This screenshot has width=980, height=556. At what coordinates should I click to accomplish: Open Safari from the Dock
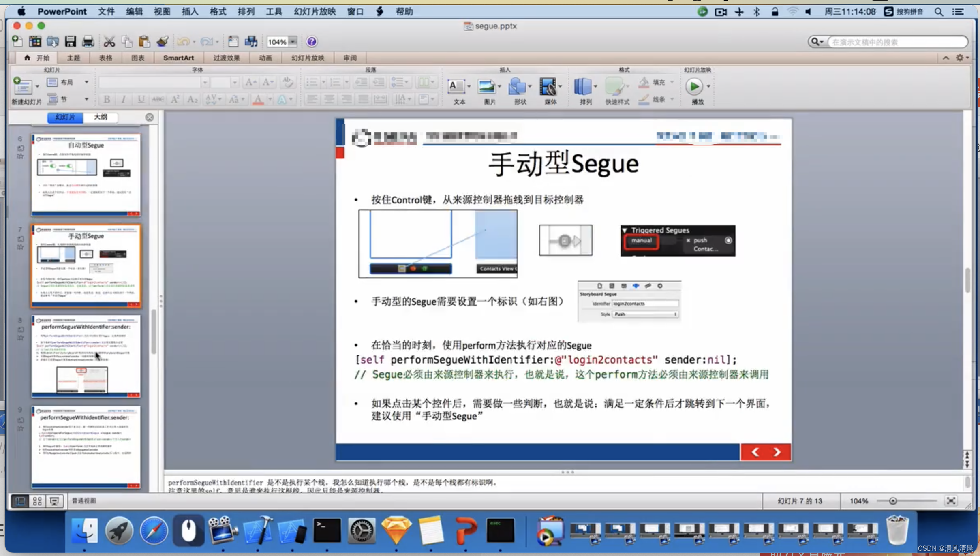click(x=154, y=530)
